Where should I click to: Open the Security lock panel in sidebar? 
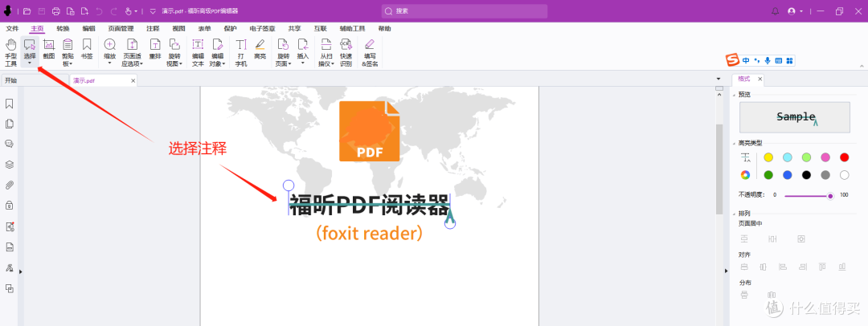(x=9, y=206)
